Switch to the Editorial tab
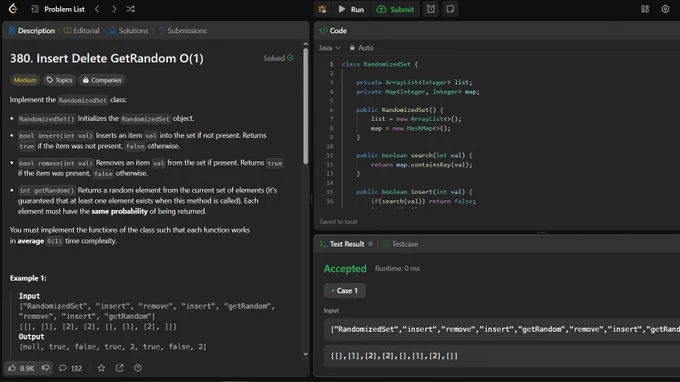The image size is (680, 382). click(82, 31)
